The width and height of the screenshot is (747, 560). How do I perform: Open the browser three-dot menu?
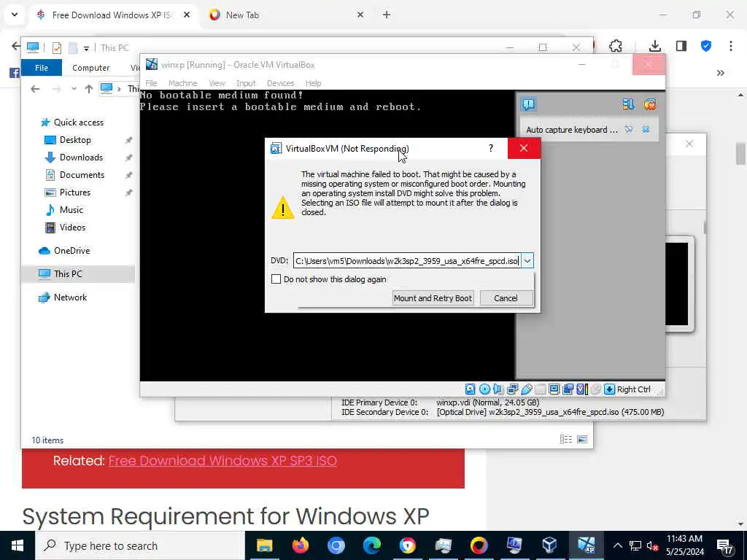click(731, 46)
